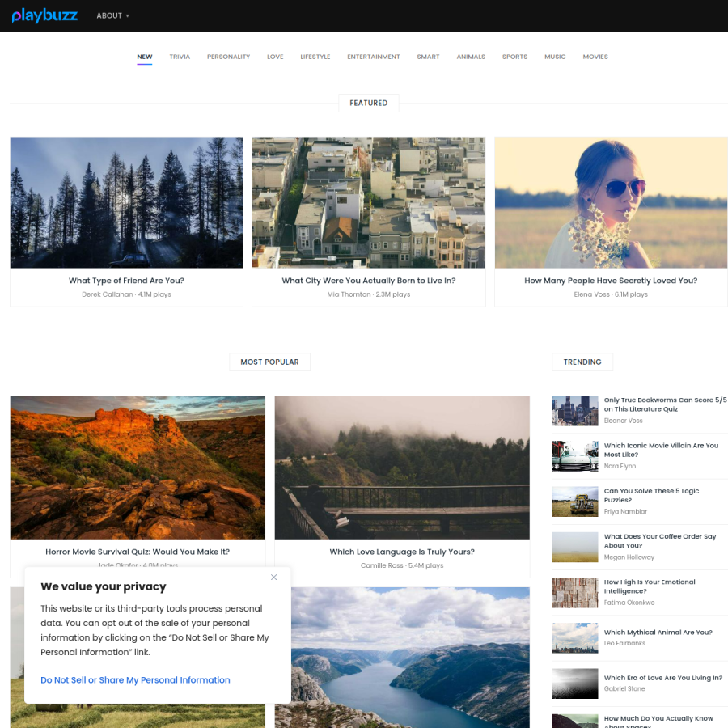Close the privacy notice popup
728x728 pixels.
point(274,577)
